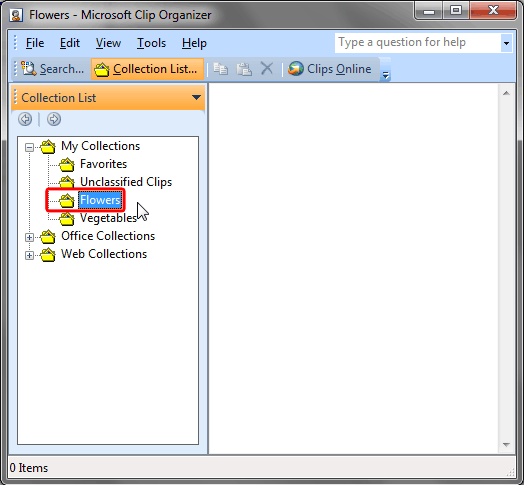Click the clip pane scroll up arrow
This screenshot has width=524, height=485.
[506, 93]
